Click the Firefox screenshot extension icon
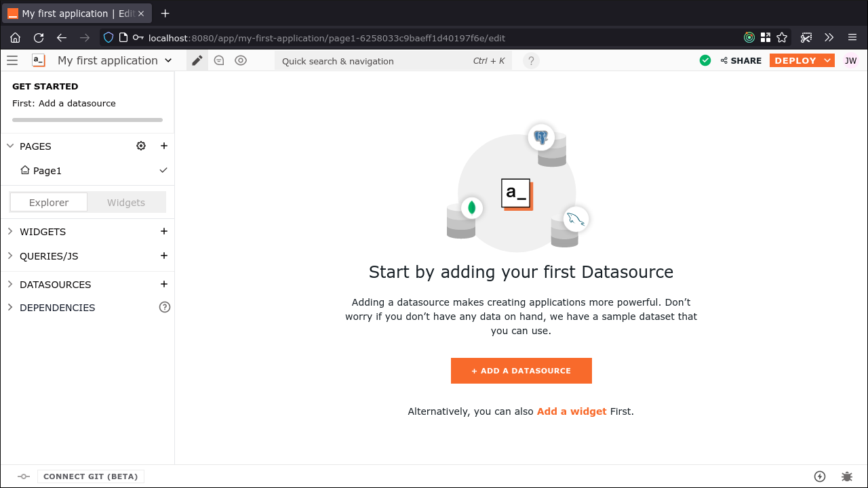This screenshot has height=488, width=868. point(806,38)
